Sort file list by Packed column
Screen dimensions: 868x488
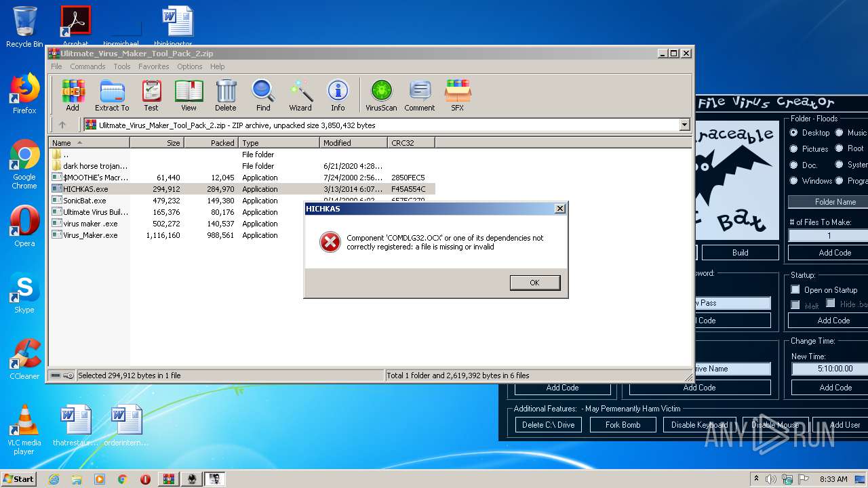tap(211, 142)
